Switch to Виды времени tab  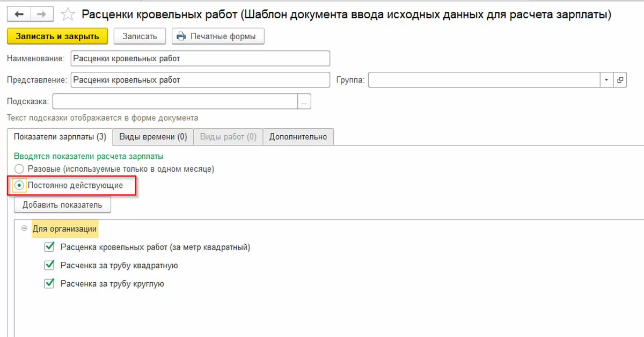point(153,137)
